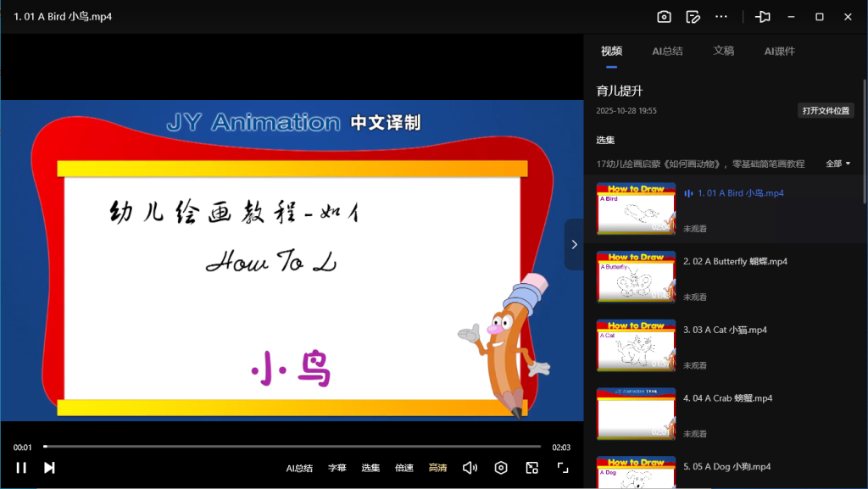This screenshot has width=868, height=489.
Task: Pause the video playback
Action: click(x=21, y=467)
